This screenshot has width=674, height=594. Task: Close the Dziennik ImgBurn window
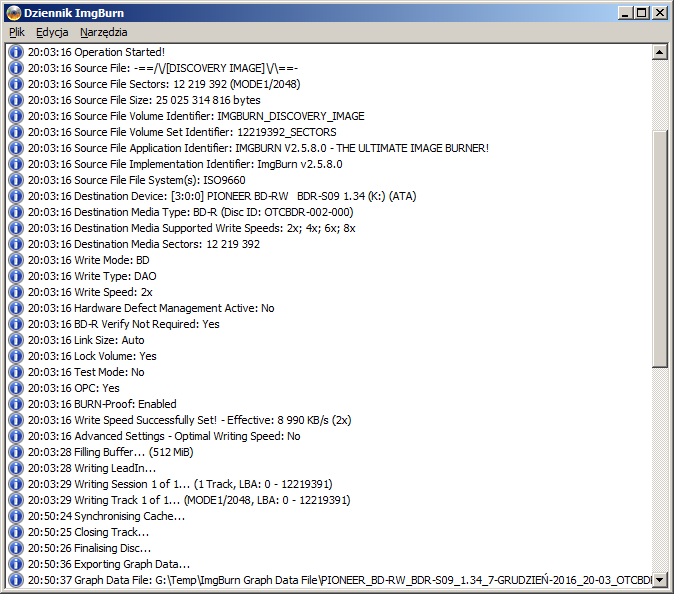pyautogui.click(x=659, y=13)
